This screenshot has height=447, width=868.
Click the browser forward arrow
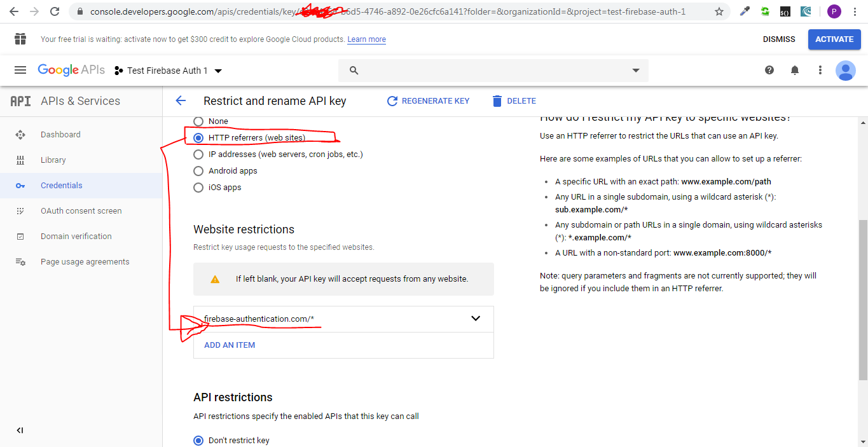point(34,11)
